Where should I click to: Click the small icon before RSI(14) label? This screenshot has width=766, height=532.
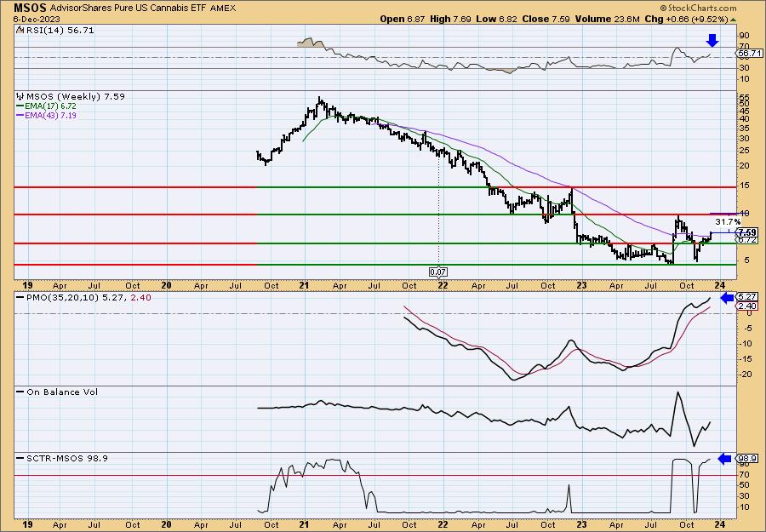[x=20, y=31]
